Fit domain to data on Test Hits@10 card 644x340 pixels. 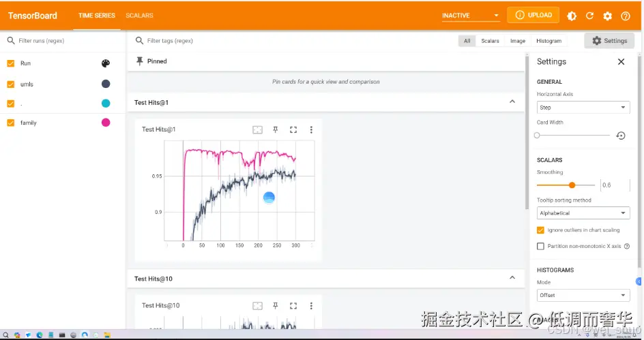(257, 305)
